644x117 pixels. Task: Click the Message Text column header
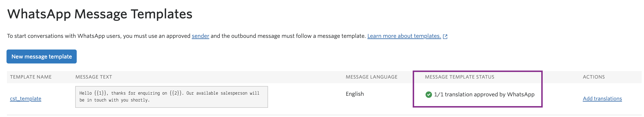tap(94, 77)
